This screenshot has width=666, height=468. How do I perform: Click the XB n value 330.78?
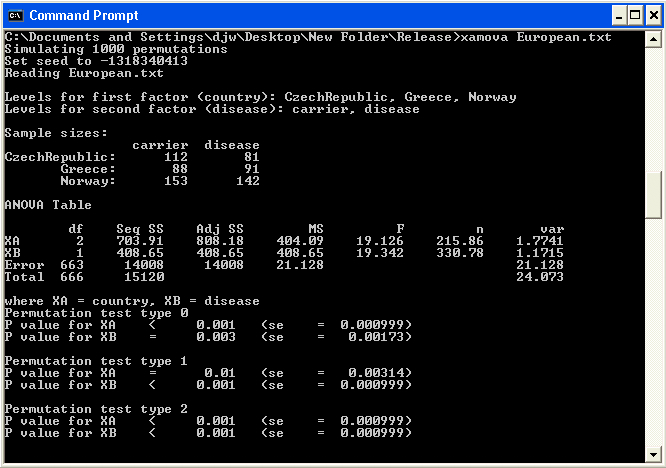(x=460, y=253)
